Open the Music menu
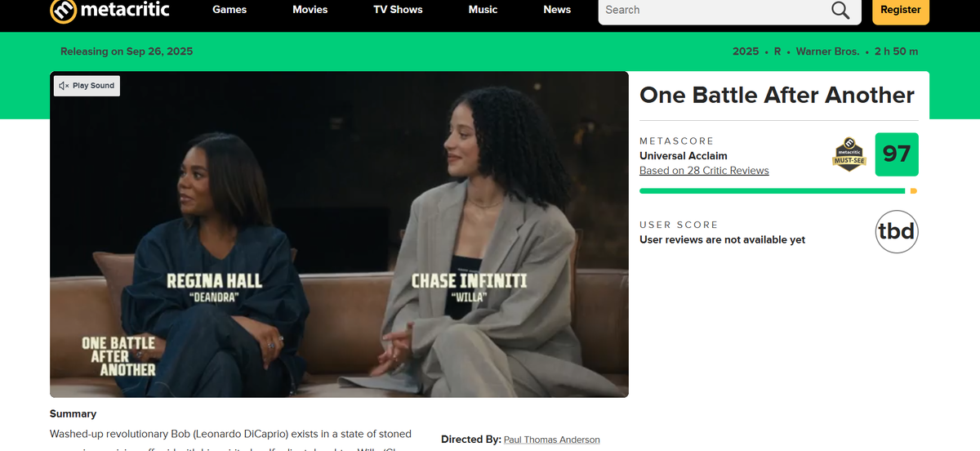 point(483,10)
